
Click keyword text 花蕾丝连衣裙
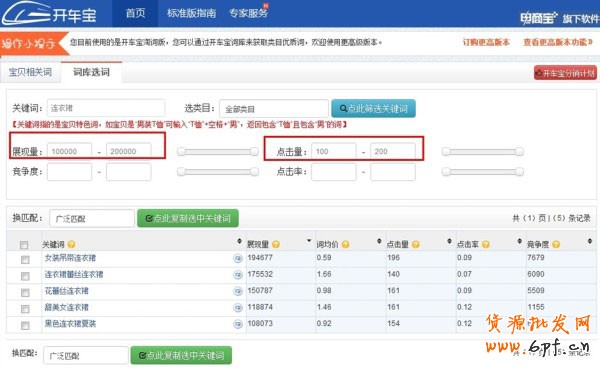click(x=67, y=291)
